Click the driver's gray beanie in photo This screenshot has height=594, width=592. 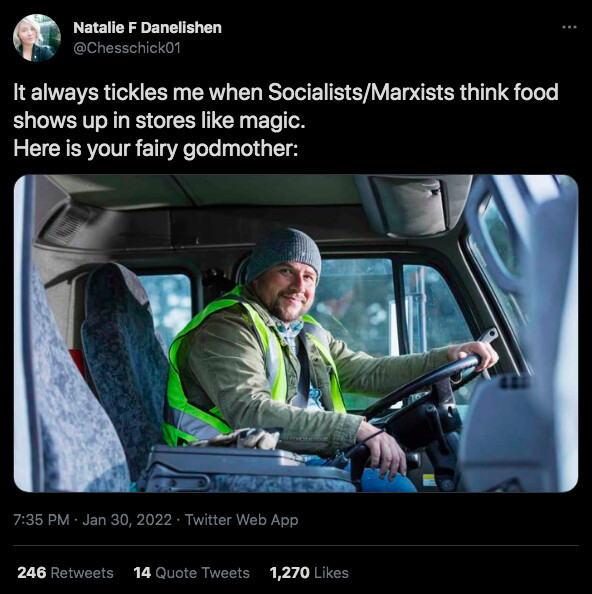(x=283, y=252)
